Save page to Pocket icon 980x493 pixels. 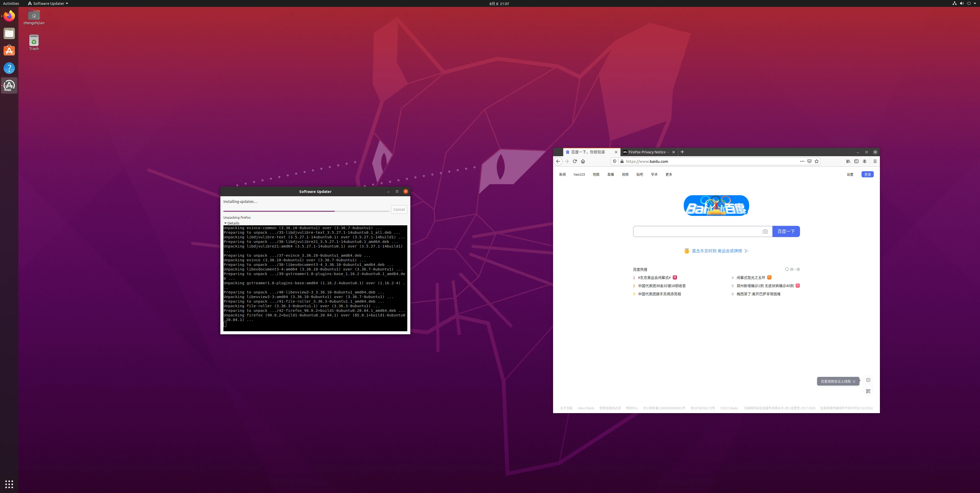(809, 161)
